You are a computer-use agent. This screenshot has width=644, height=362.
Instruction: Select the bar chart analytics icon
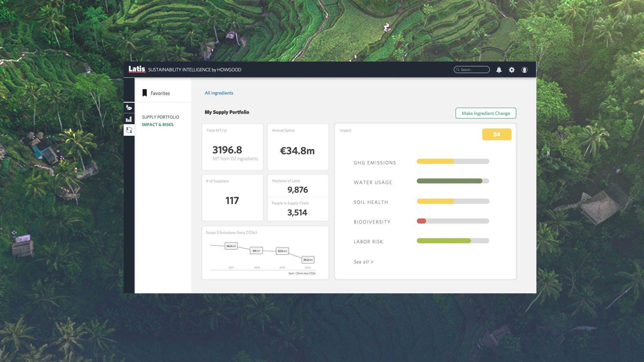tap(129, 118)
